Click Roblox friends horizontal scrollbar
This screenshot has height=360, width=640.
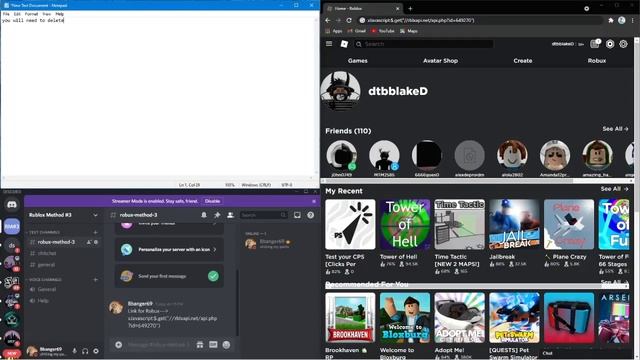coord(449,180)
